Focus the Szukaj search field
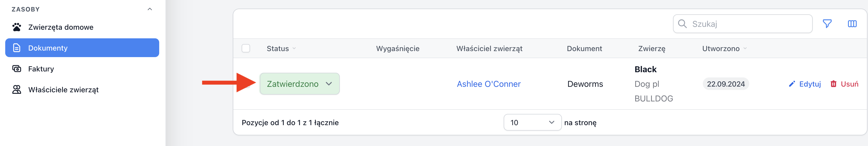This screenshot has width=868, height=146. click(x=743, y=24)
